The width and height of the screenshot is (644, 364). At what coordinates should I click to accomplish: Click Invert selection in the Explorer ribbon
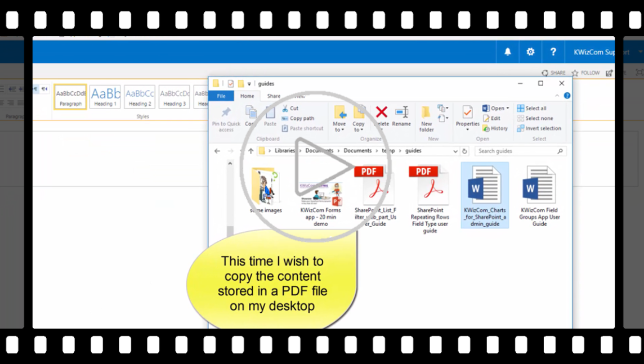539,128
